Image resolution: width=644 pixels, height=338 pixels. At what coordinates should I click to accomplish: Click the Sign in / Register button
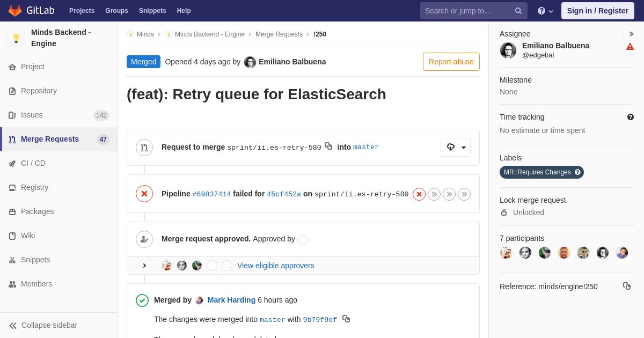597,11
